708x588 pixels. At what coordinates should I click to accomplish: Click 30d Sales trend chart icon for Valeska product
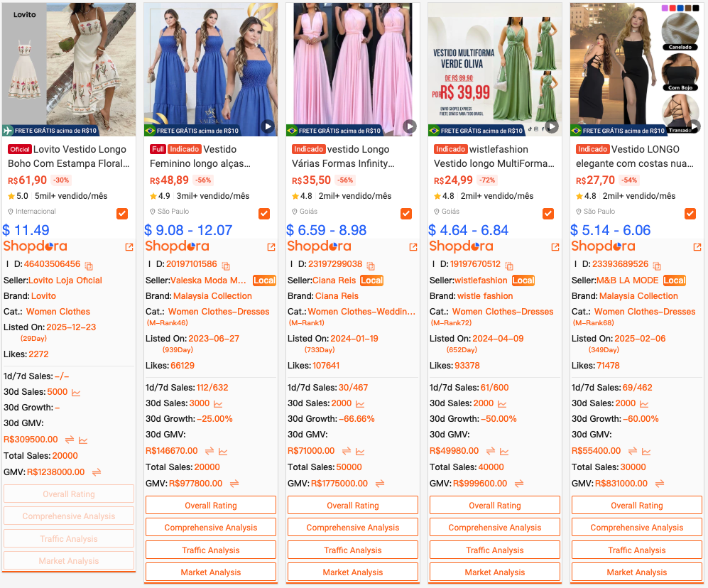tap(218, 404)
